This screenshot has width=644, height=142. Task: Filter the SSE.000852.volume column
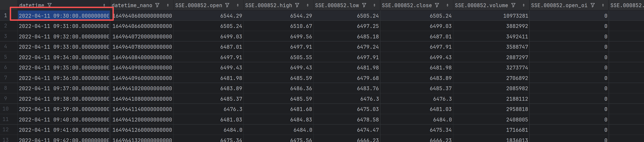513,5
